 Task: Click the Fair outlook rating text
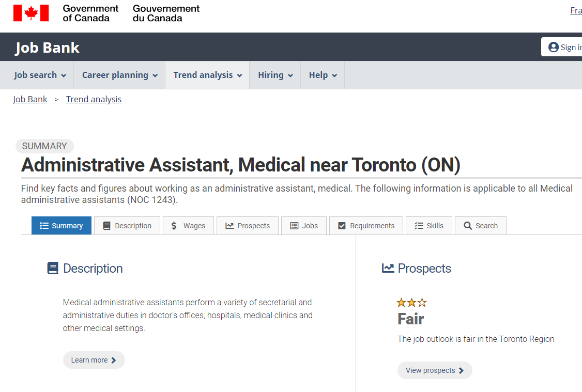pyautogui.click(x=410, y=319)
